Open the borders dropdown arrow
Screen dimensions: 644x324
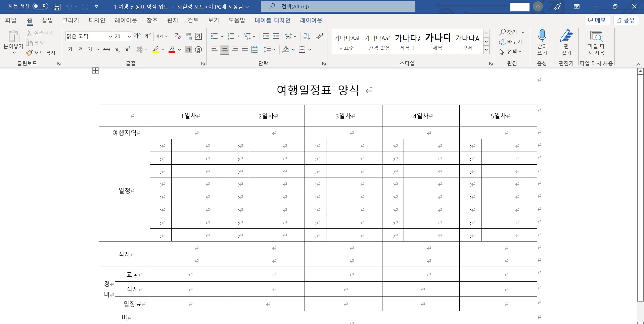point(310,50)
